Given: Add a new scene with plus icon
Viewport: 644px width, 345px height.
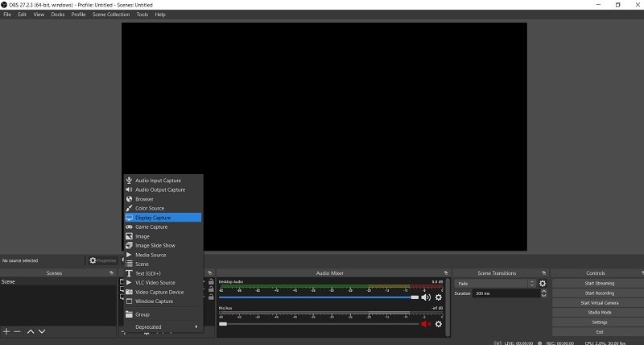Looking at the screenshot, I should coord(6,331).
